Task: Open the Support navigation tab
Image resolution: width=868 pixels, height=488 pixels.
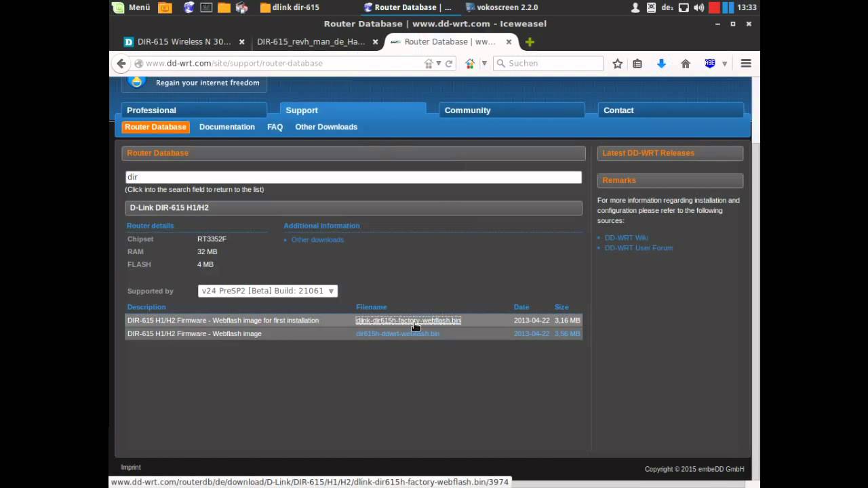Action: [353, 110]
